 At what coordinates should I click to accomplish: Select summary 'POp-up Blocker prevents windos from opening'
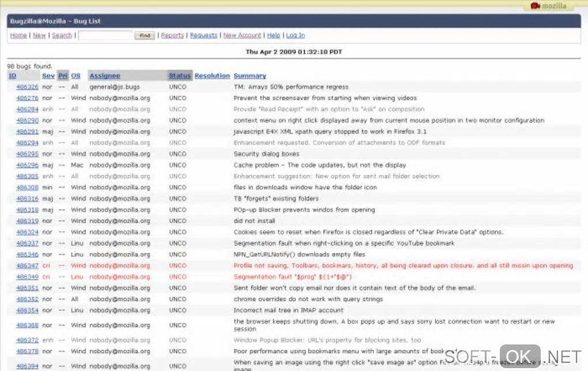[x=304, y=210]
